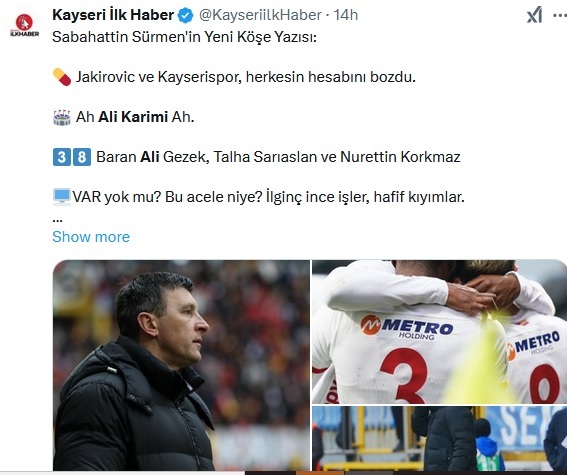Open the Kayseri İlk Haber profile avatar
This screenshot has height=475, width=567.
24,25
